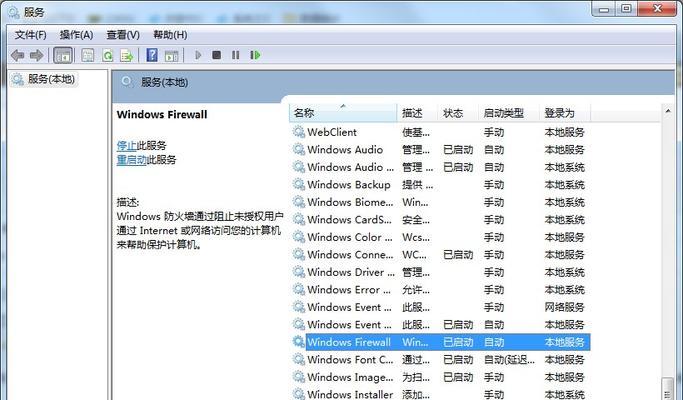683x400 pixels.
Task: Click the gear icon of Windows Biome... row
Action: [299, 202]
